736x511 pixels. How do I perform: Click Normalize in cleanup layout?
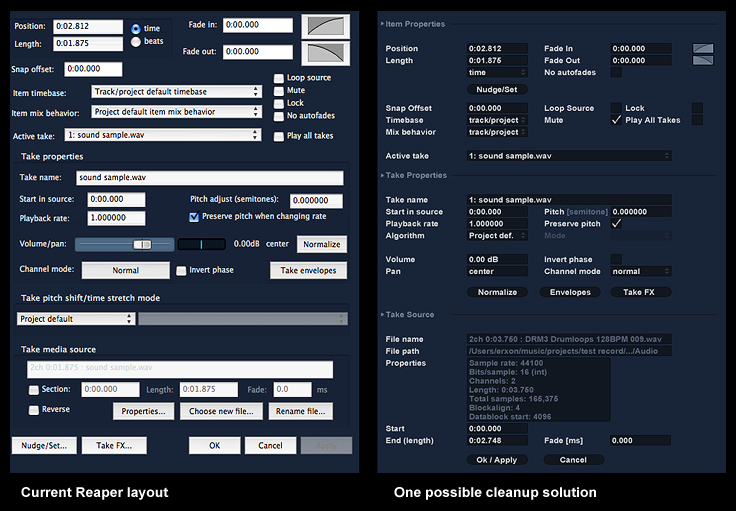point(497,292)
